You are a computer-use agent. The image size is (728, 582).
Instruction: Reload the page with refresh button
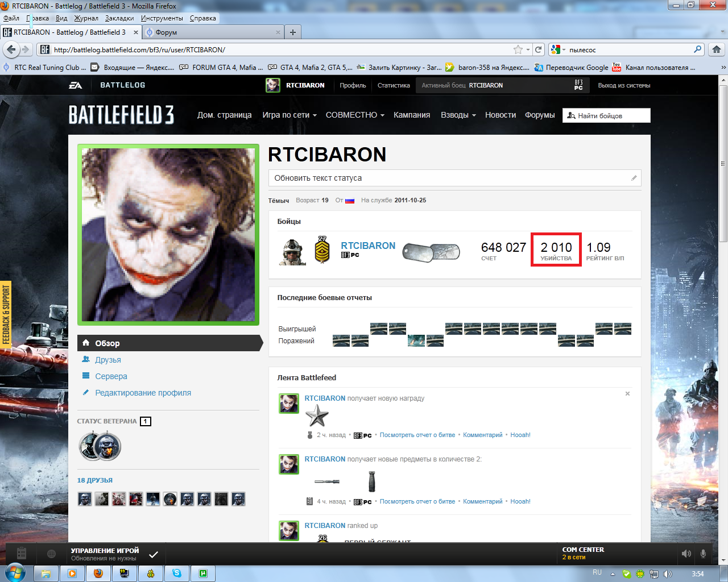pyautogui.click(x=539, y=49)
